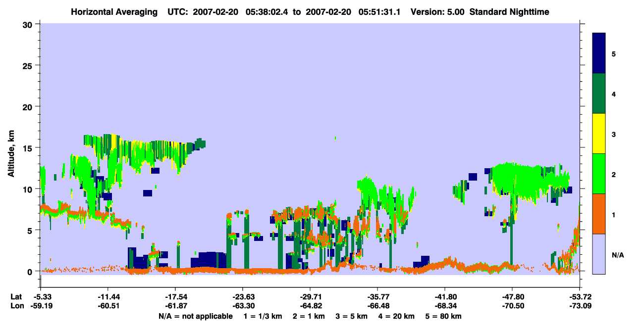
Task: Click the bright green color bar segment 2
Action: click(x=599, y=174)
